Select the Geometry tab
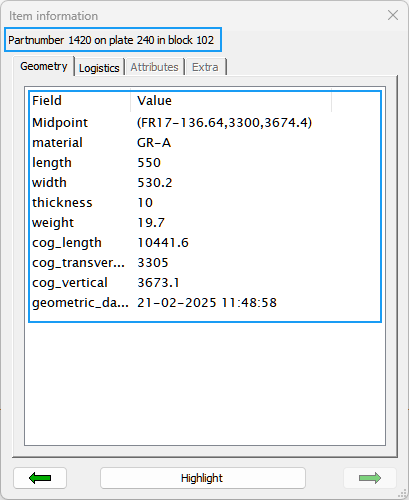The width and height of the screenshot is (409, 500). (x=44, y=66)
